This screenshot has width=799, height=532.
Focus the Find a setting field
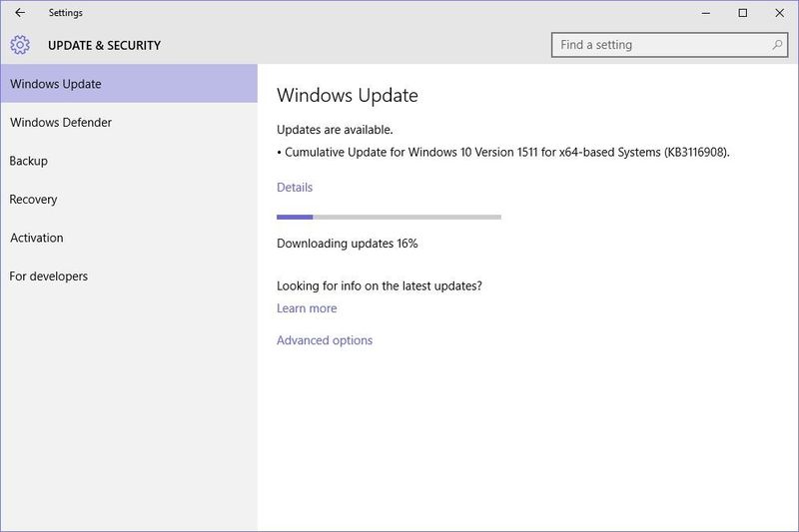point(669,45)
